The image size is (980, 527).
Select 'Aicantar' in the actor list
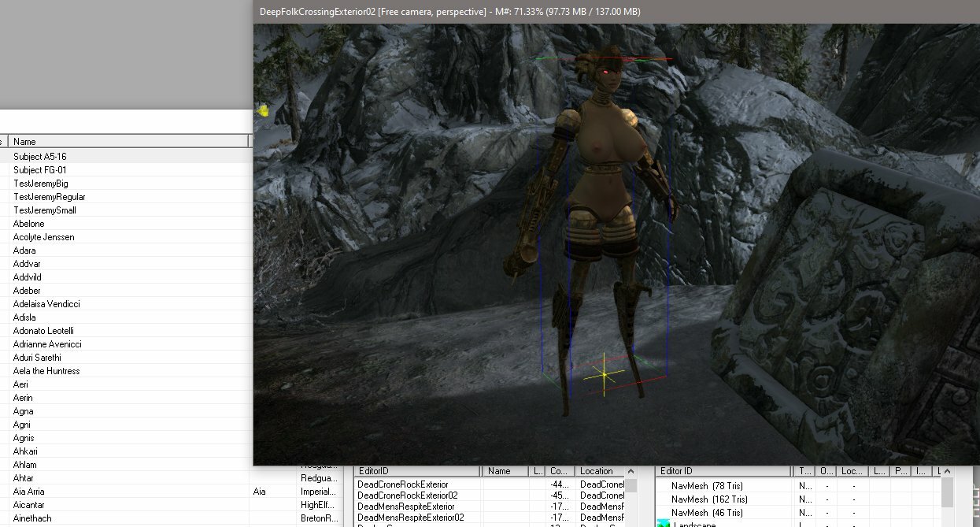(29, 505)
